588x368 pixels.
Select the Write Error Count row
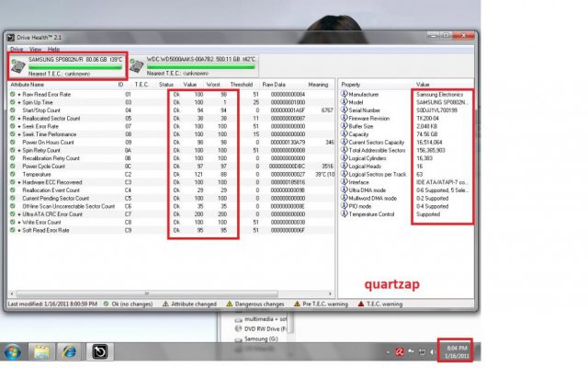point(171,223)
